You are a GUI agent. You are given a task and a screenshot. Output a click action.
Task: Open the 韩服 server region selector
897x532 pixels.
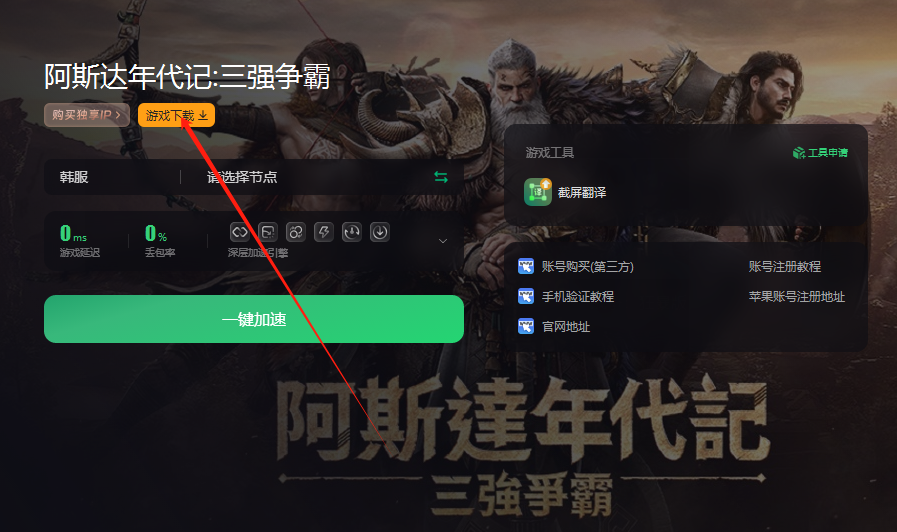(x=74, y=177)
